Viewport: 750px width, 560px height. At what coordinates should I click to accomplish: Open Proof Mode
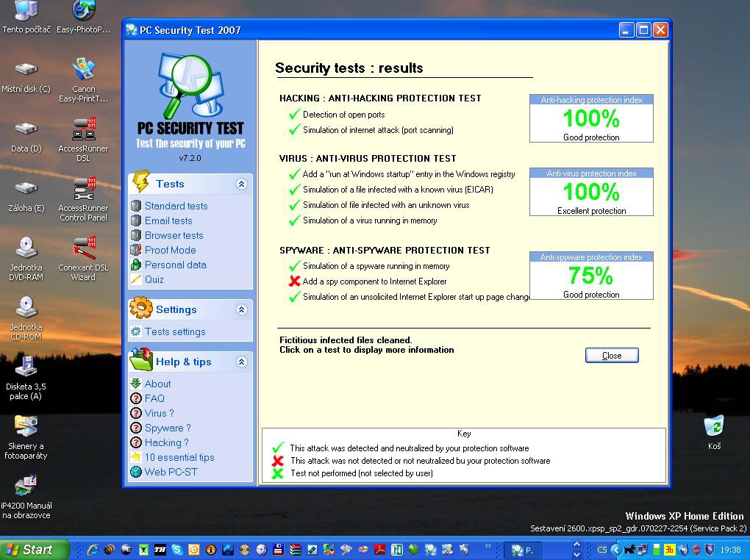(x=171, y=250)
